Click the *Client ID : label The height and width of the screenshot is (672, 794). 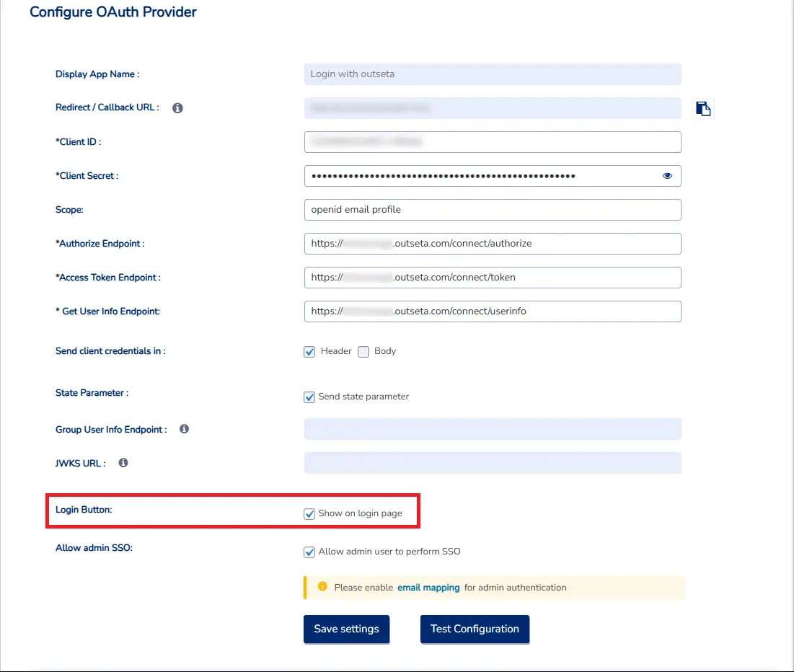(x=78, y=142)
